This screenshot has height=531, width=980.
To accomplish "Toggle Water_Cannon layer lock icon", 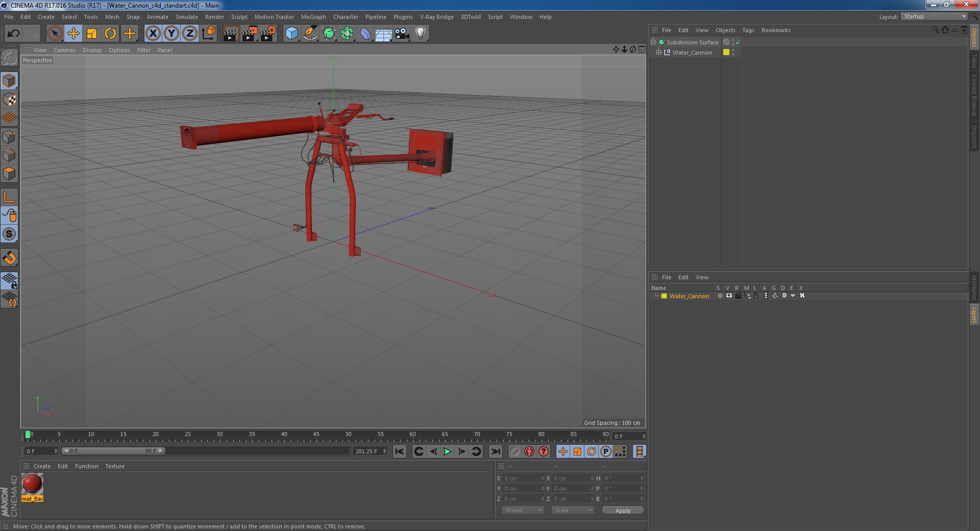I will 756,296.
